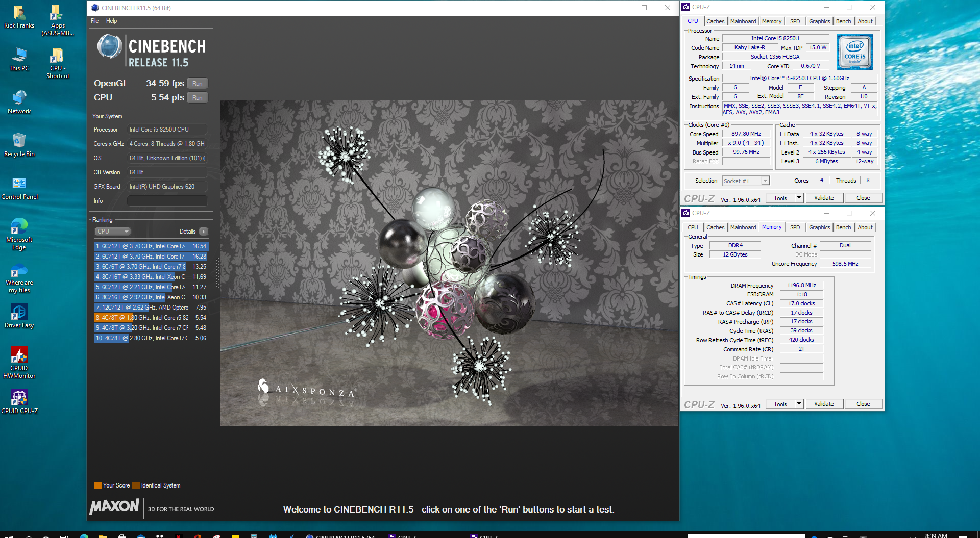Screen dimensions: 980x538
Task: Select the CPU - Shortcut desktop icon
Action: (x=58, y=63)
